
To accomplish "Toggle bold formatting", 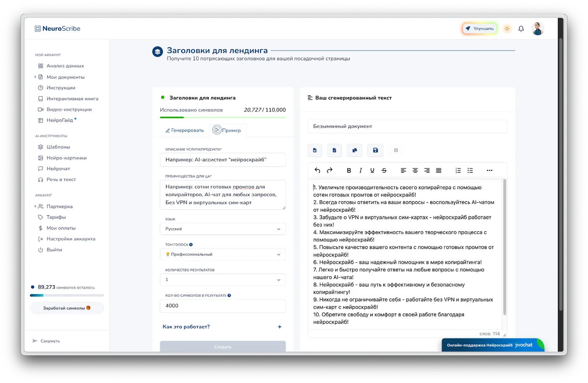I will point(349,170).
